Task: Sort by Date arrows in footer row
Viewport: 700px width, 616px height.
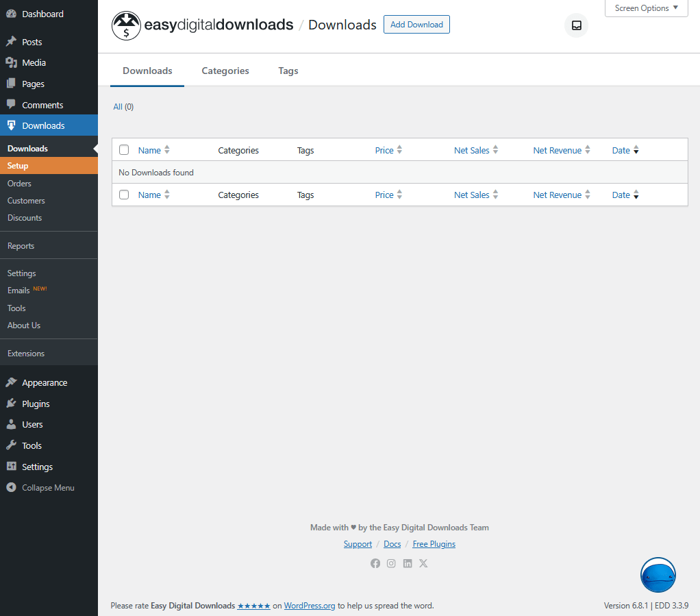Action: (636, 195)
